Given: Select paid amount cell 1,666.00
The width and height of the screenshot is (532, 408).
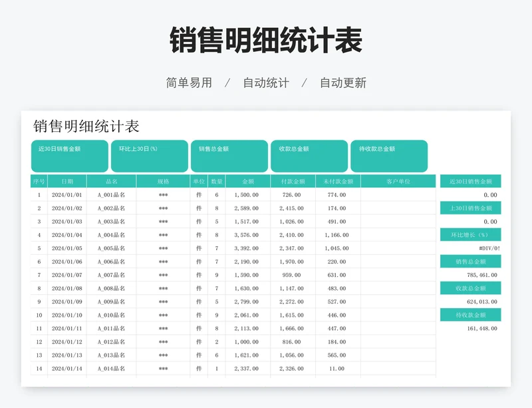Looking at the screenshot, I should pyautogui.click(x=292, y=329).
